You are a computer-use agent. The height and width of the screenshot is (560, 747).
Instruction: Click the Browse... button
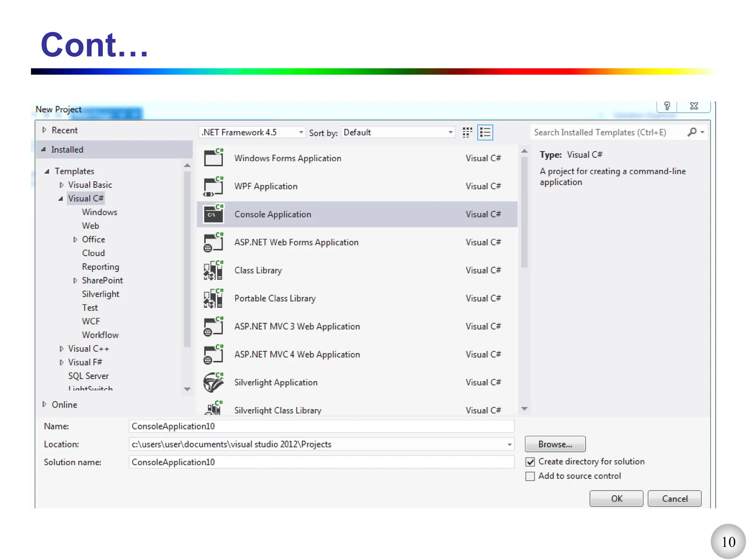(555, 444)
